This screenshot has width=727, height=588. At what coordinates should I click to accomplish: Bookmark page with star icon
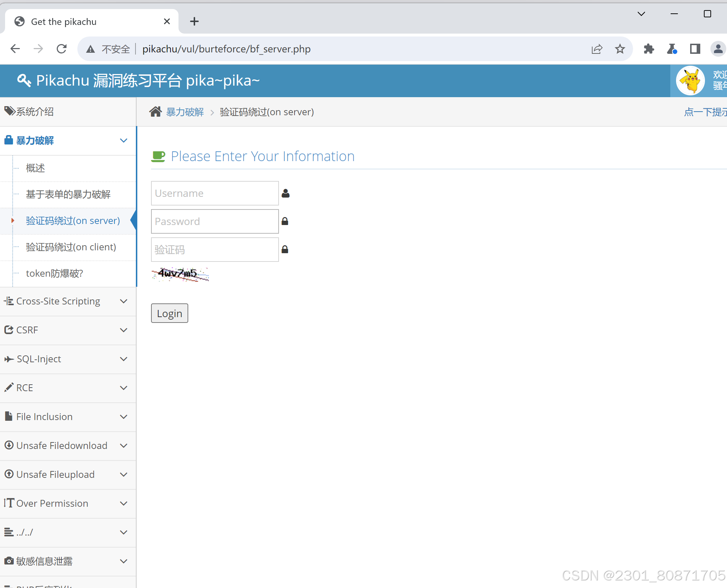click(x=620, y=49)
